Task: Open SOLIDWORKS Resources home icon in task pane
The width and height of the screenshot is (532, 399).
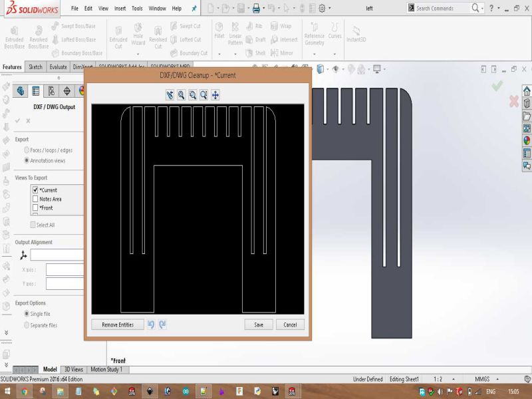Action: tap(527, 90)
